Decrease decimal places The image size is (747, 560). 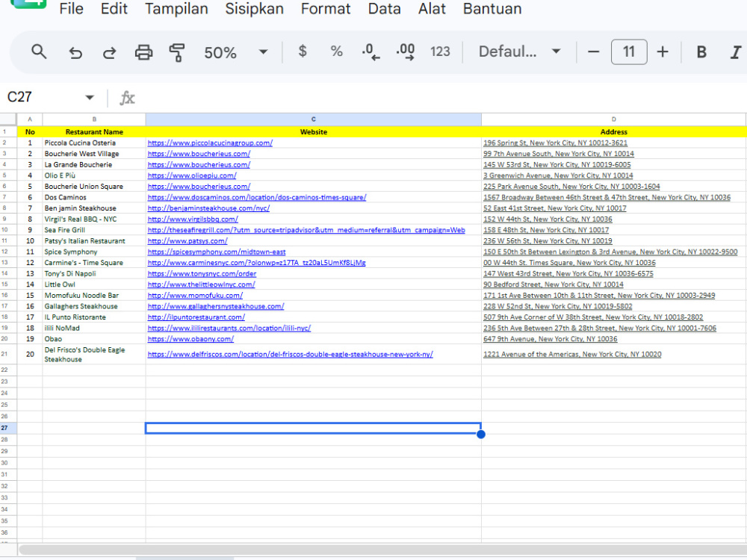pyautogui.click(x=371, y=52)
